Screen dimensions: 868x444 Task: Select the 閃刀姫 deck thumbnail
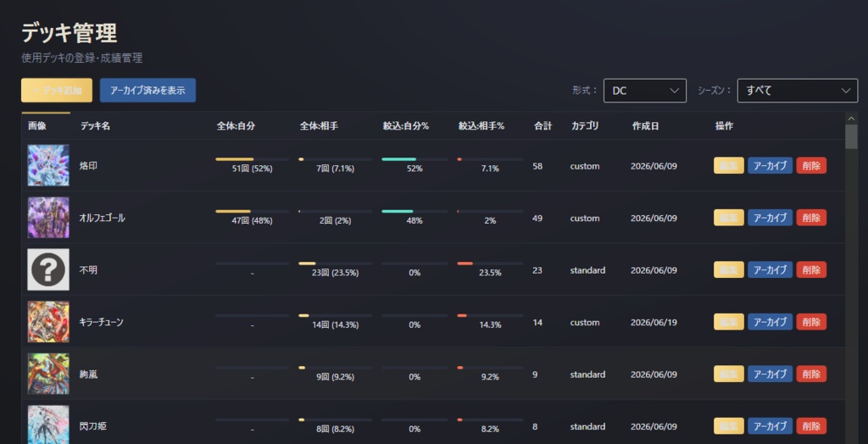(48, 425)
